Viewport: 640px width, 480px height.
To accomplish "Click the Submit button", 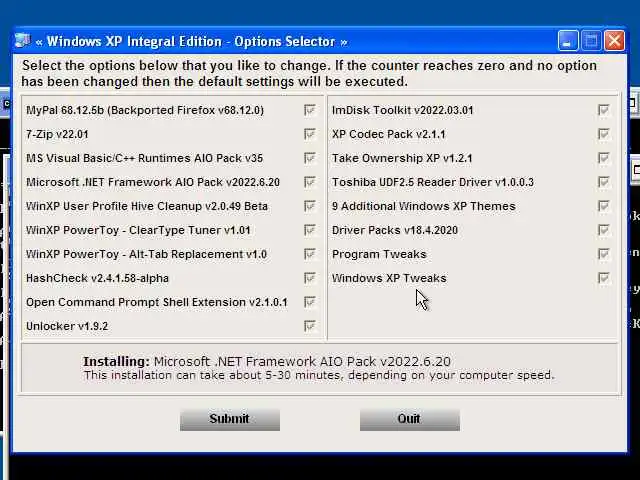I will pos(230,420).
